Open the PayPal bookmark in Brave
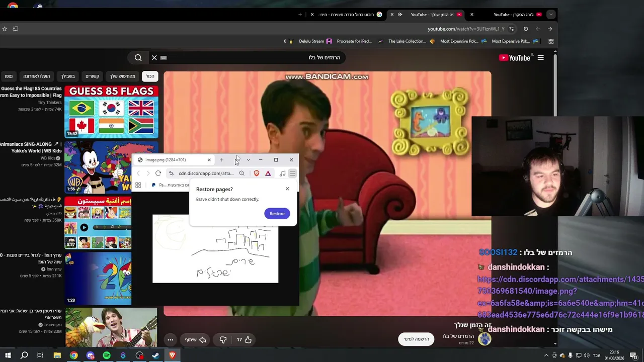The height and width of the screenshot is (362, 644). [x=171, y=185]
